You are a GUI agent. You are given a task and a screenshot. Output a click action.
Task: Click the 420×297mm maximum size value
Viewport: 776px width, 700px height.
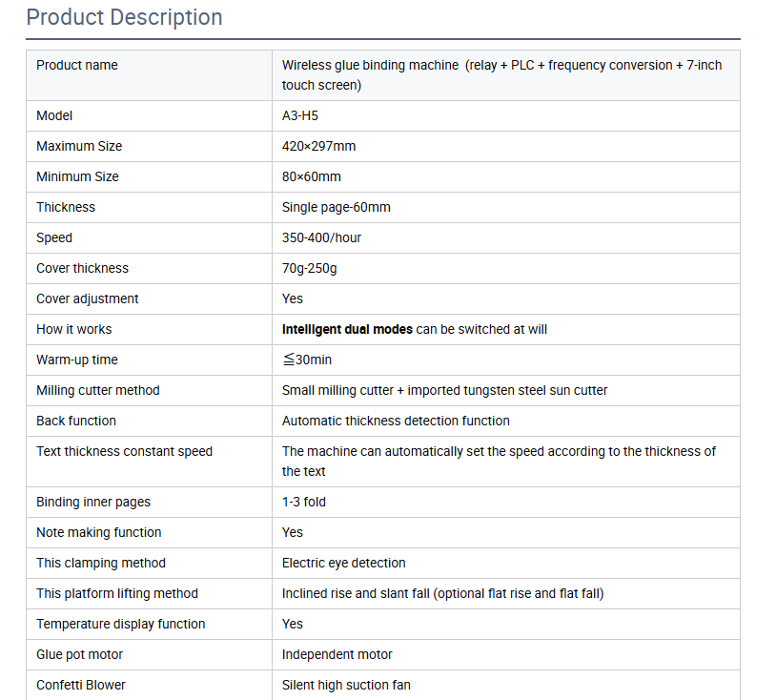click(x=318, y=147)
